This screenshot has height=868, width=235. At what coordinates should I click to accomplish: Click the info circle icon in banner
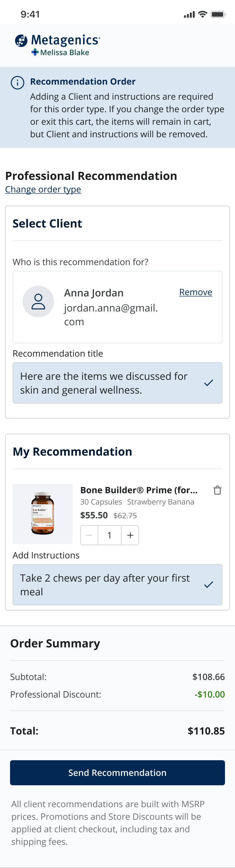pos(18,82)
